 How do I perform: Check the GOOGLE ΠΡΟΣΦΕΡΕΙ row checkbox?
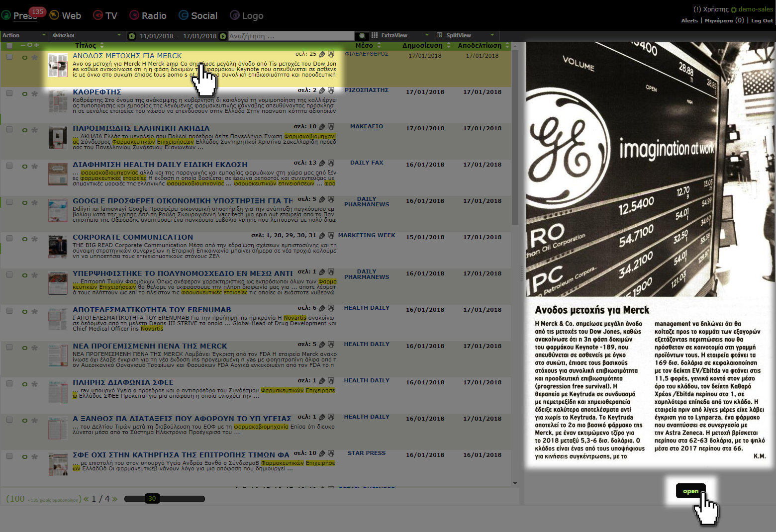[x=9, y=202]
